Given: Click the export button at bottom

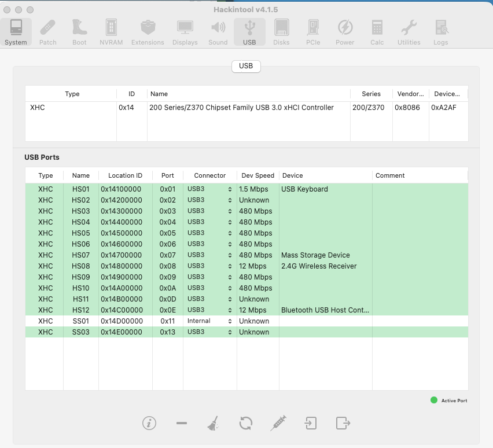Looking at the screenshot, I should (343, 423).
